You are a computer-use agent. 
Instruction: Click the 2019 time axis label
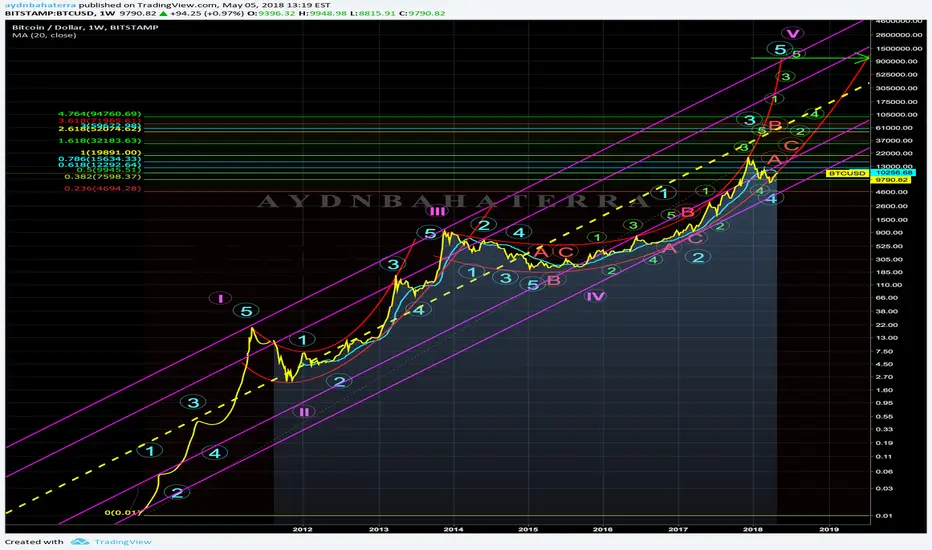click(829, 529)
